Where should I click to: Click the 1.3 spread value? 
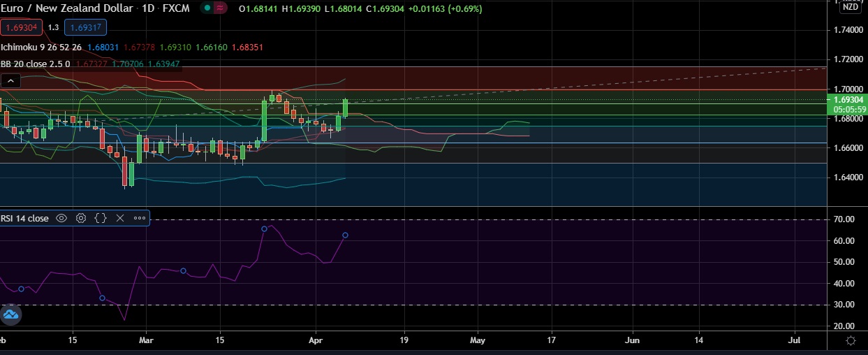click(x=54, y=27)
